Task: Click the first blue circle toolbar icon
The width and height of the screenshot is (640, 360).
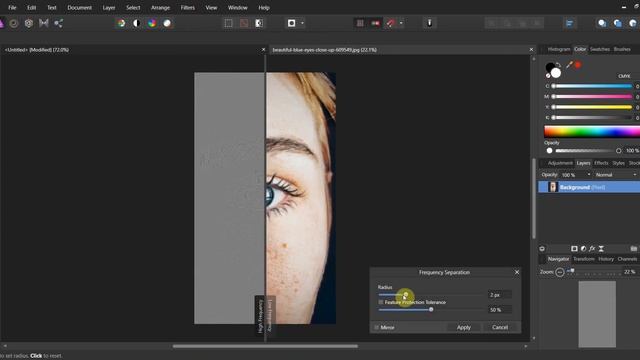Action: point(602,23)
